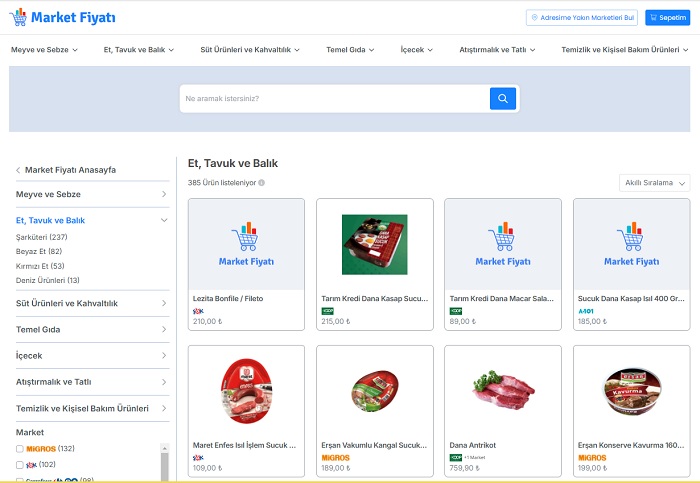Click the market filter list scrollbar
700x483 pixels.
pyautogui.click(x=165, y=467)
